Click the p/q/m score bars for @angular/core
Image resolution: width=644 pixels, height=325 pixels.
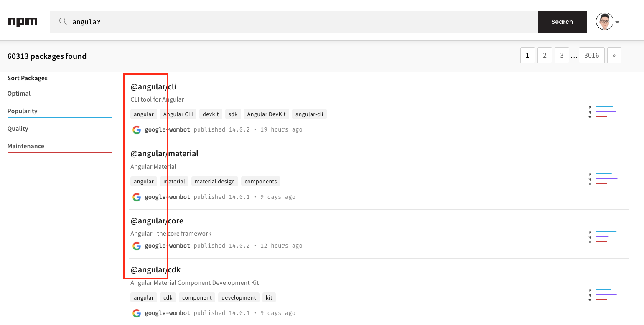(x=602, y=236)
